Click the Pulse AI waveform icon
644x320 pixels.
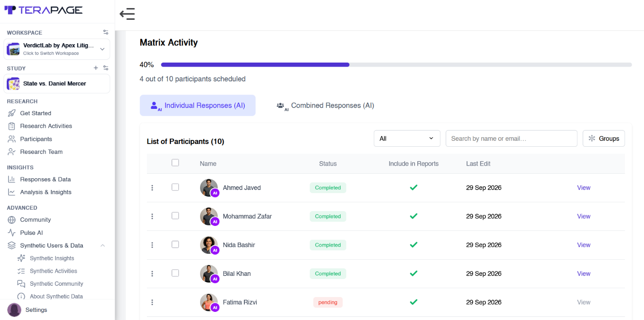[12, 233]
